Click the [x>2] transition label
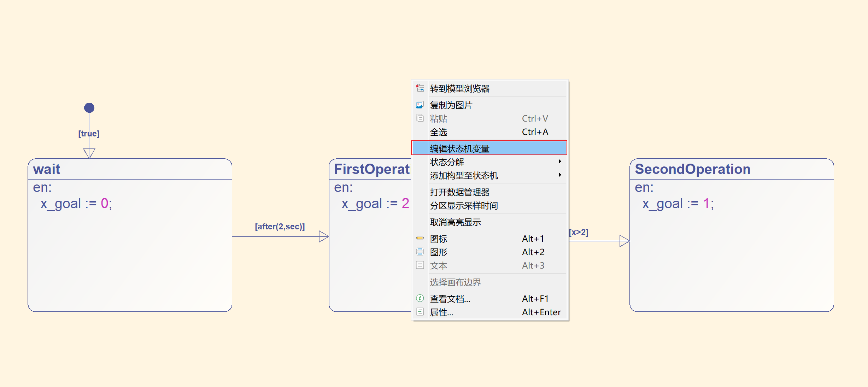868x387 pixels. coord(579,232)
